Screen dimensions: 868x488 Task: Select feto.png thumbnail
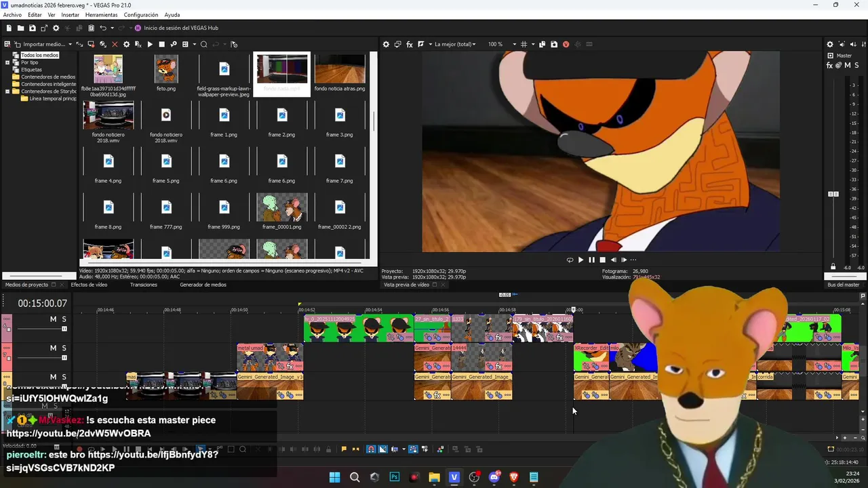pos(166,69)
